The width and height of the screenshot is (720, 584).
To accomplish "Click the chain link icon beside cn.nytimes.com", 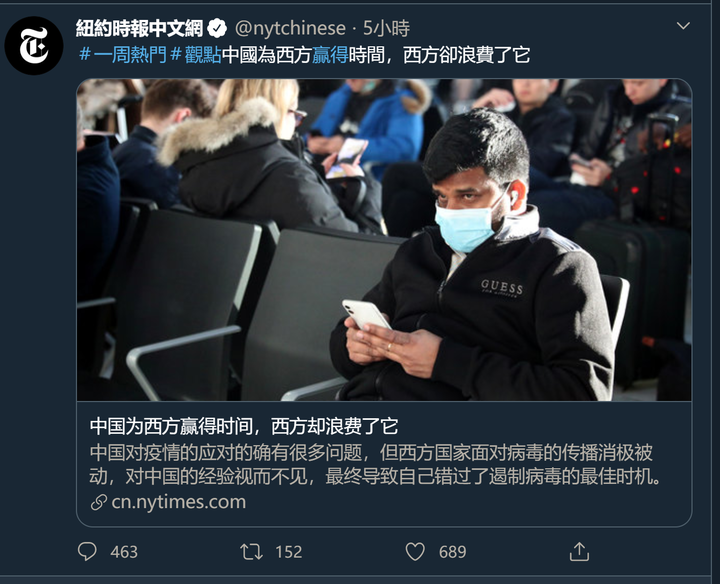I will tap(98, 502).
